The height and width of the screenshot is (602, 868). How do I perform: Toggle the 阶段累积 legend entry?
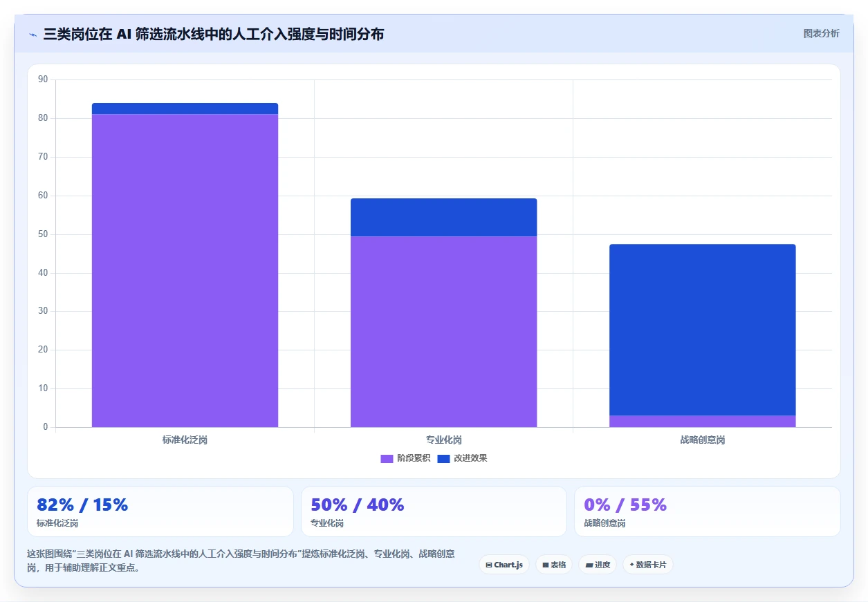tap(405, 458)
